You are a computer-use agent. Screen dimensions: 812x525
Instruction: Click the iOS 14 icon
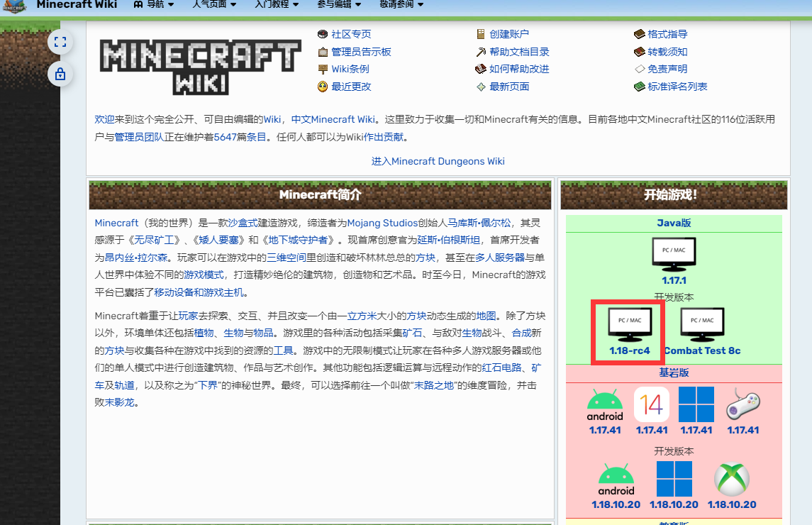click(652, 405)
